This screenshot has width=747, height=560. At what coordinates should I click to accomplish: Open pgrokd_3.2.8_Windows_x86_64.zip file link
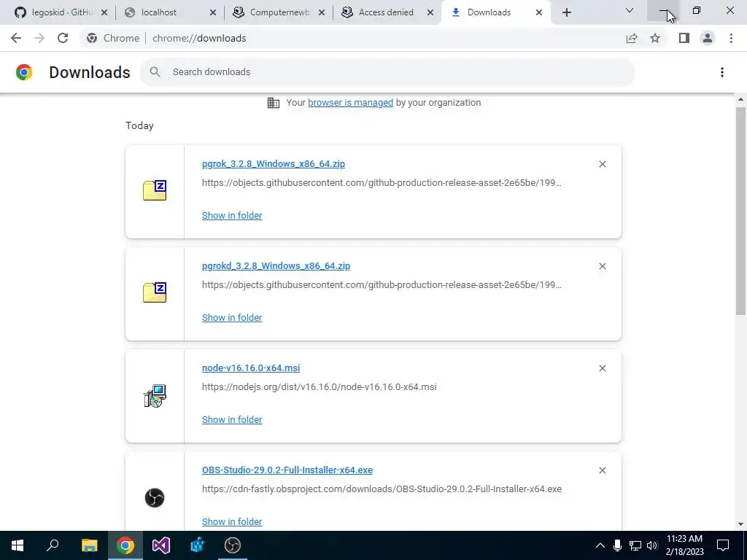(x=276, y=265)
